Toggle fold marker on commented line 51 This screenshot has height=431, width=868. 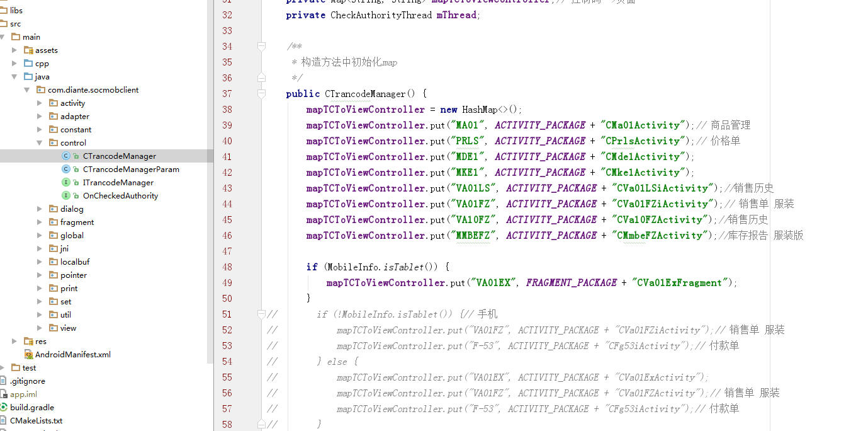click(261, 314)
